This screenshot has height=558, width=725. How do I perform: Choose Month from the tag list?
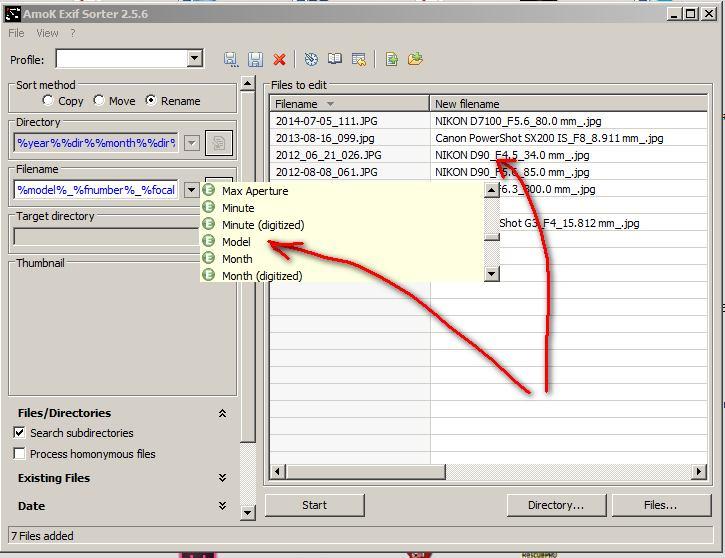237,259
